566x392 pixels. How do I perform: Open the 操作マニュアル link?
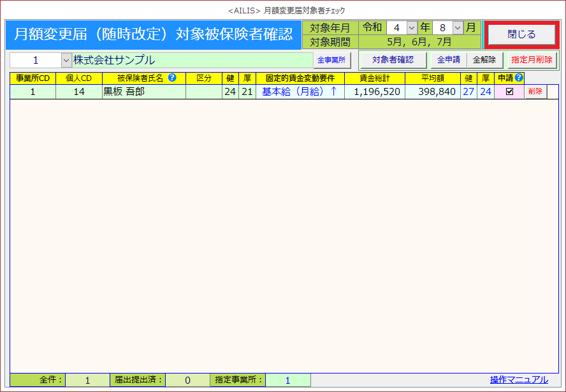518,380
